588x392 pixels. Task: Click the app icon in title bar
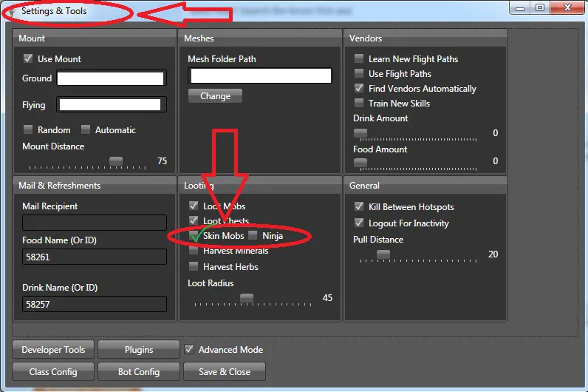[11, 11]
